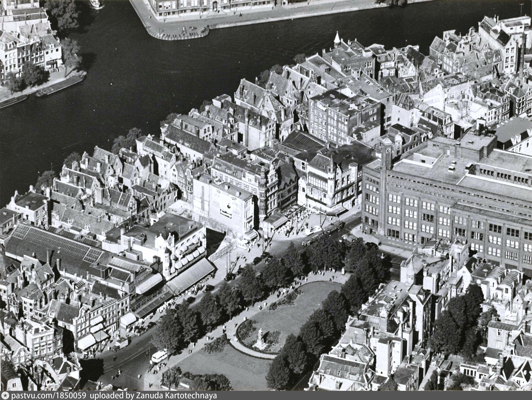532x400 pixels.
Task: Click the dark grey watermark bar
Action: (361, 396)
